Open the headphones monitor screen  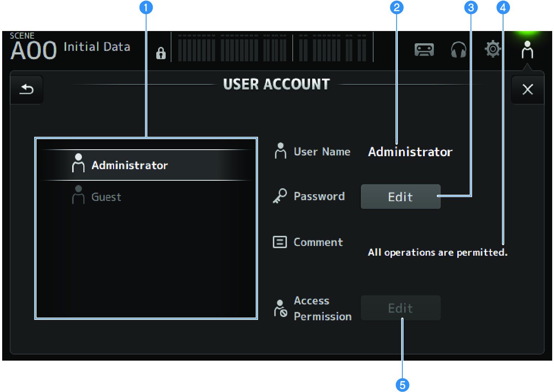tap(458, 50)
